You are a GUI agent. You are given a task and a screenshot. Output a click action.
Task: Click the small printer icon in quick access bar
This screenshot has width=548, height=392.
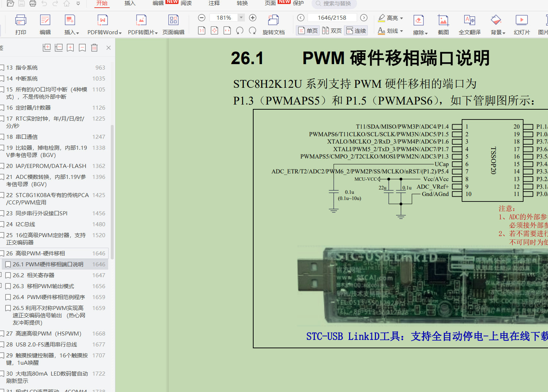(x=33, y=3)
